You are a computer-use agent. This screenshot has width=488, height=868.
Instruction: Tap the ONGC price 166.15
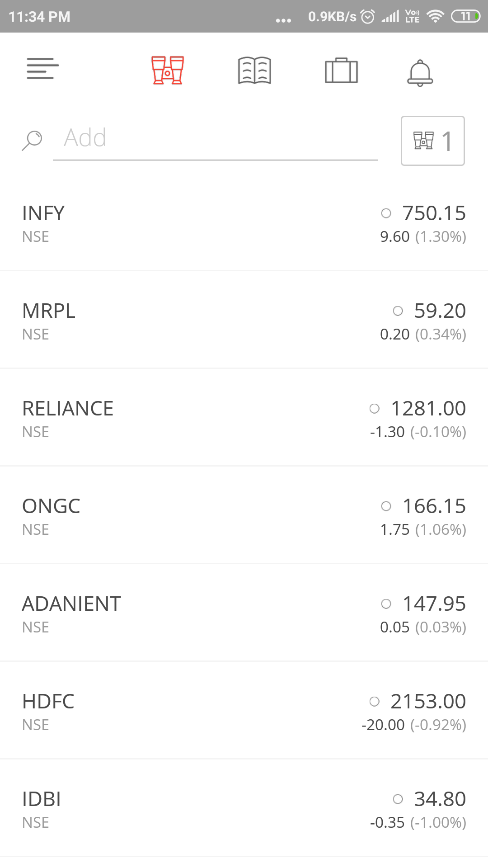point(434,506)
